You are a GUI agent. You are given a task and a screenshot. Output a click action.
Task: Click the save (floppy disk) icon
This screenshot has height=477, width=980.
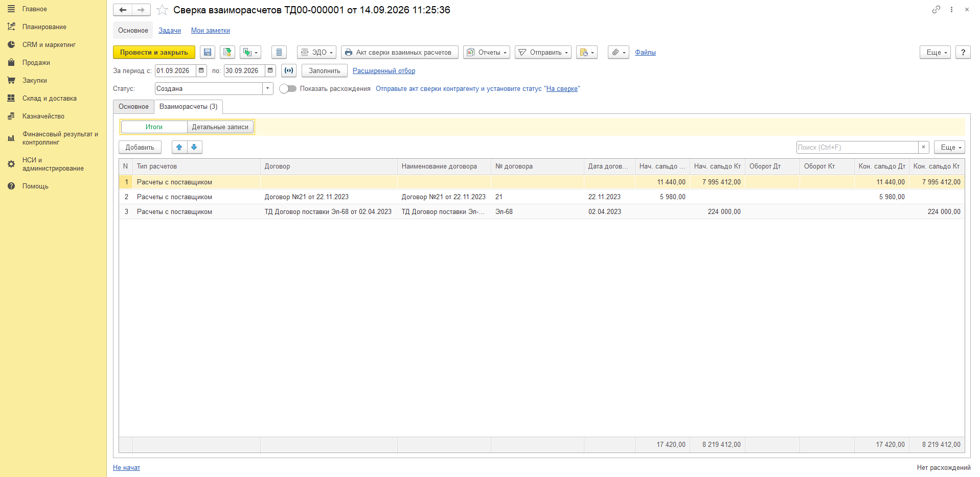coord(207,52)
